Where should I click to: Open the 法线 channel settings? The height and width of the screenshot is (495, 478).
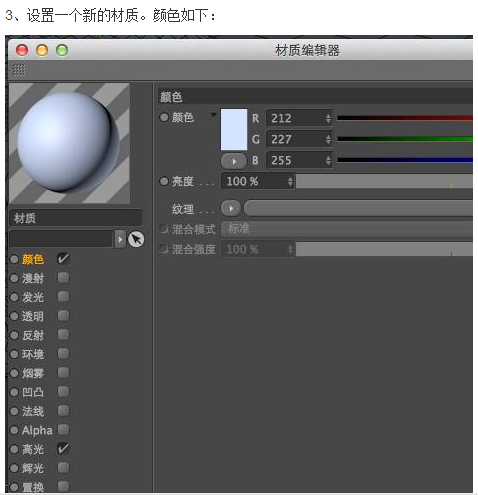pos(33,411)
